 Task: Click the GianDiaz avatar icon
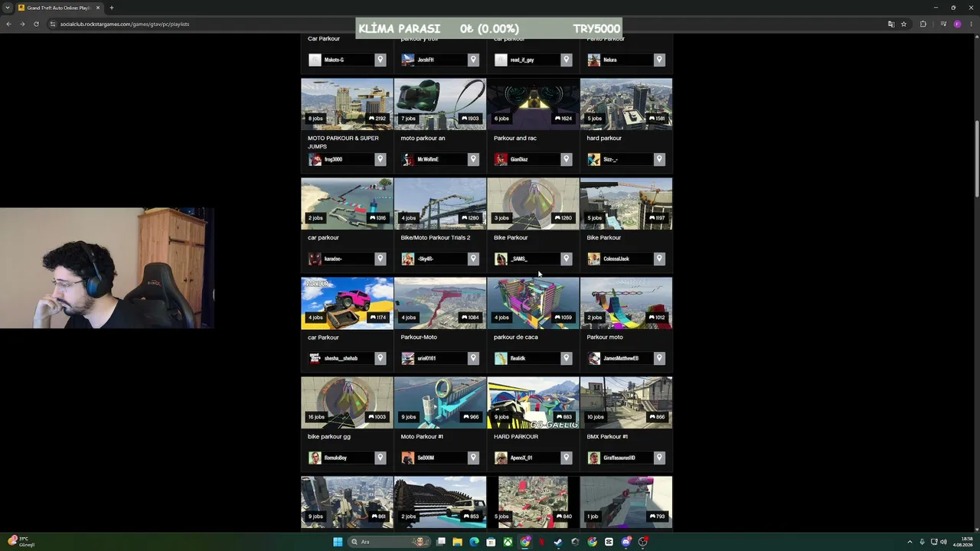coord(501,159)
